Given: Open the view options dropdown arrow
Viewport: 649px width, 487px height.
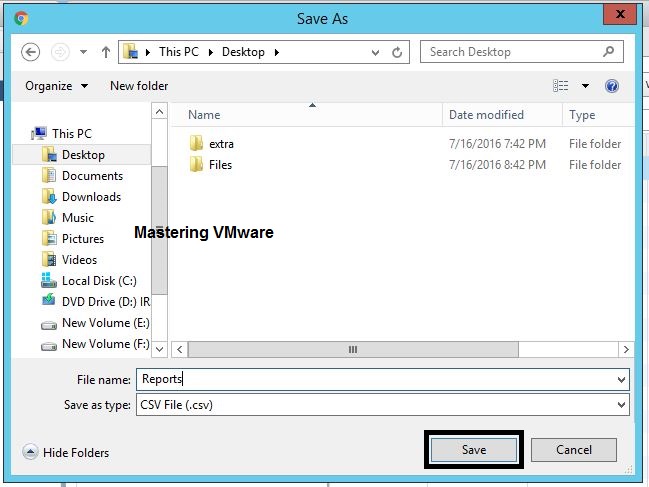Looking at the screenshot, I should pos(585,86).
